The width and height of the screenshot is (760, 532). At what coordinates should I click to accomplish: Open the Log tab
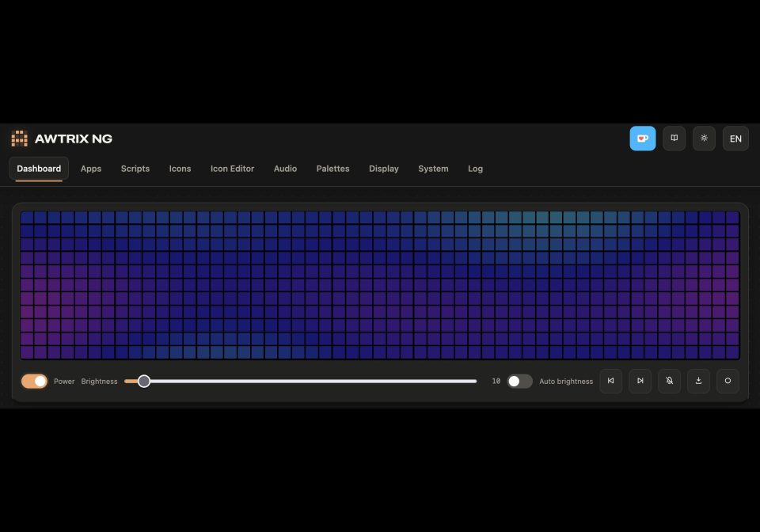pyautogui.click(x=475, y=169)
